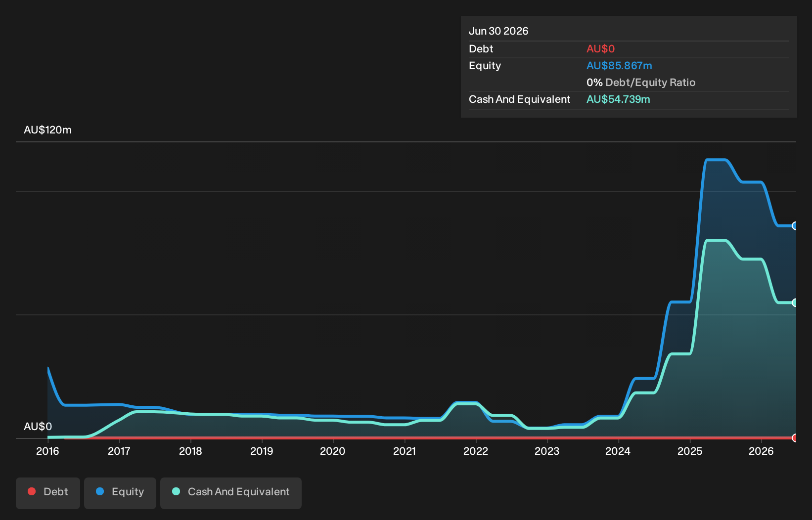Select the 2023 axis label
This screenshot has height=520, width=812.
click(x=547, y=451)
